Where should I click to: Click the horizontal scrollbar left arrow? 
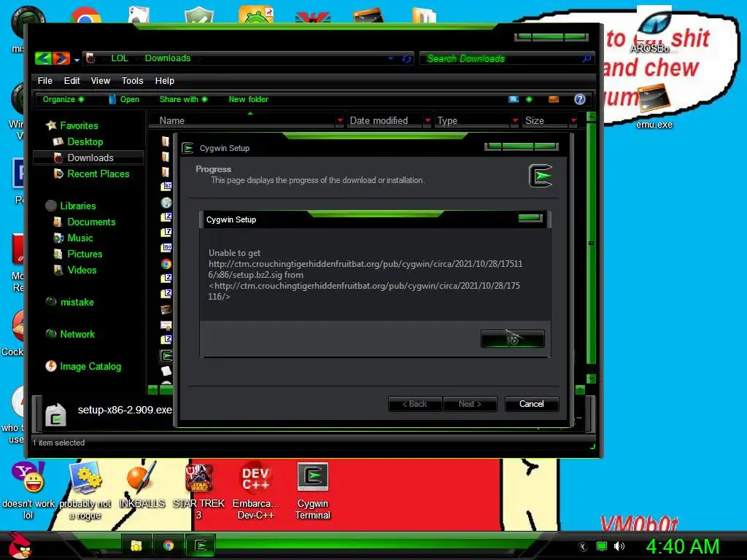pos(152,390)
